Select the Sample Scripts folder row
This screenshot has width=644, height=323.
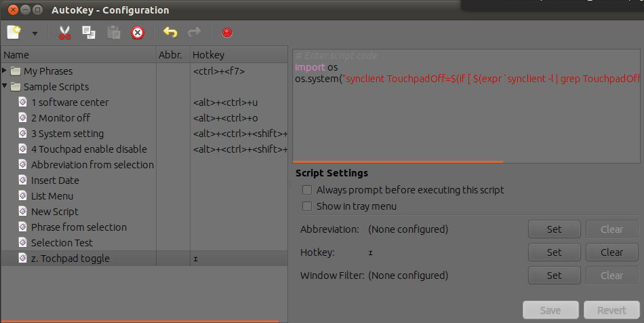coord(144,87)
